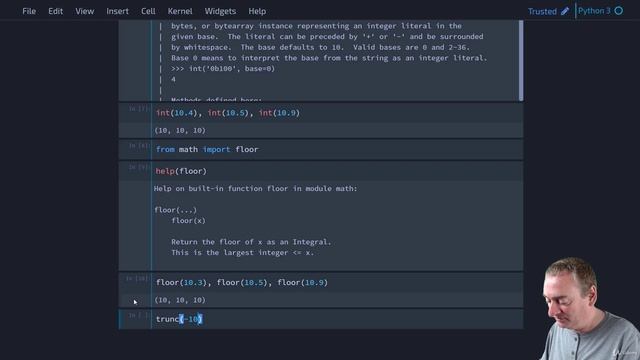Screen dimensions: 640x360
Task: Select the int(10.4), int(10.5), int(10.9) cell
Action: (x=338, y=113)
